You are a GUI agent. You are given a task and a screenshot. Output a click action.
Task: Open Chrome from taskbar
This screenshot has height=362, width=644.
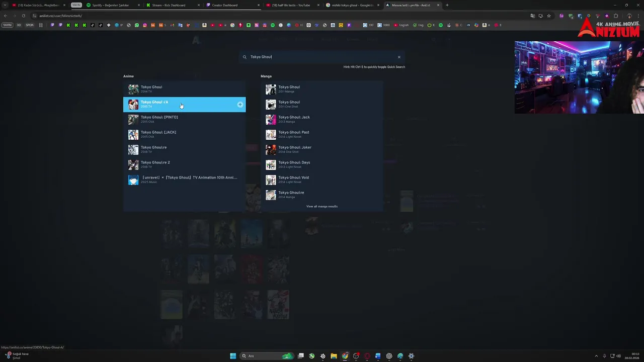pos(345,356)
